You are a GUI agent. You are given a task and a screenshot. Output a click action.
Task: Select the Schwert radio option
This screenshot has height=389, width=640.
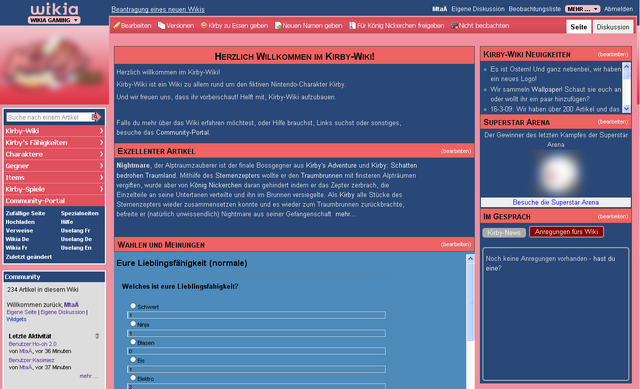[x=133, y=305]
